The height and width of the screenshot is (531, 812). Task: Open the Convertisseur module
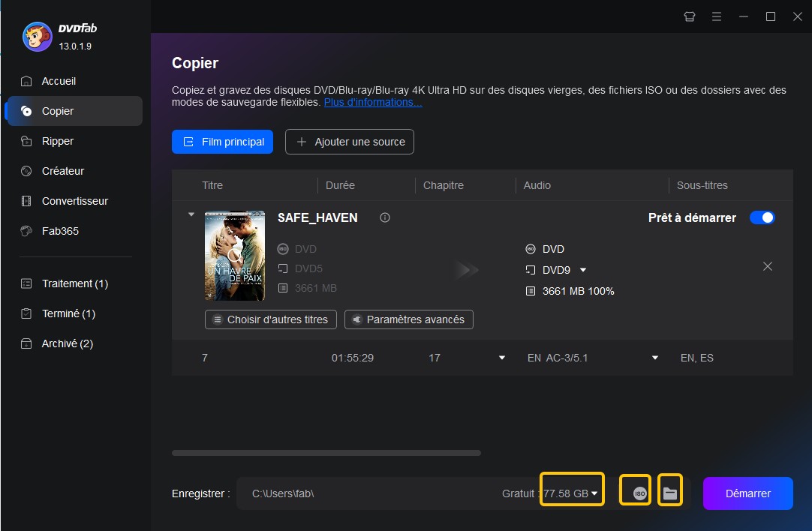pos(74,201)
